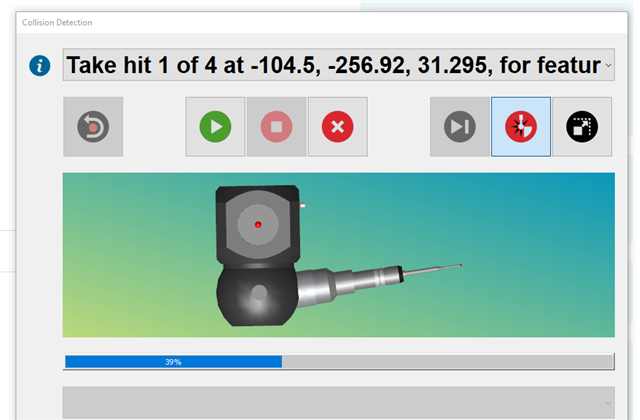Stop simulation with the pink stop button

tap(276, 127)
